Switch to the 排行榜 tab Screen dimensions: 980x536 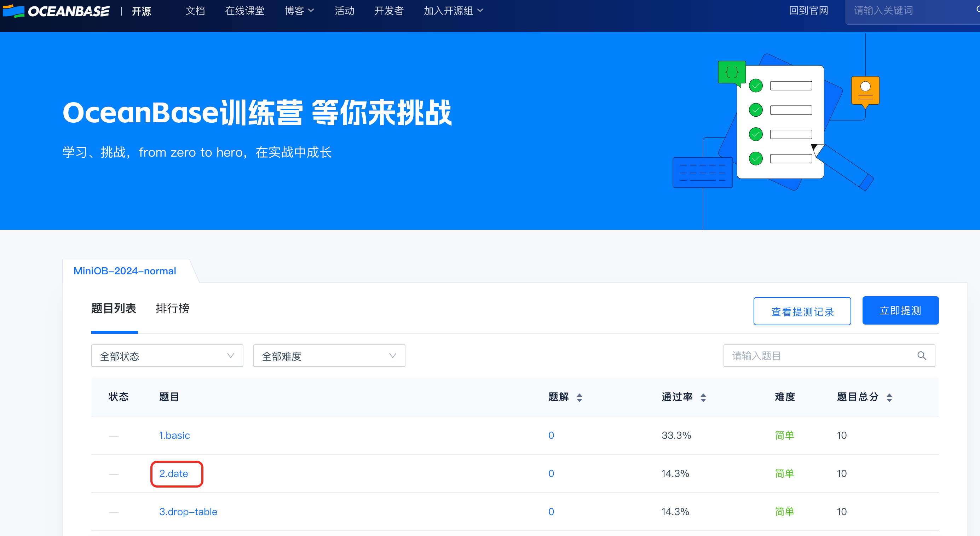[x=173, y=308]
